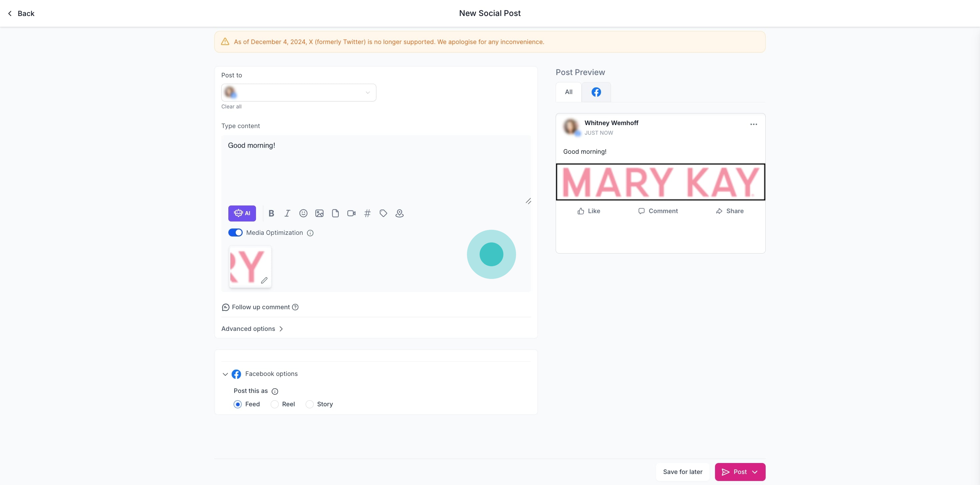The height and width of the screenshot is (485, 980).
Task: Click Save for later button
Action: tap(683, 472)
